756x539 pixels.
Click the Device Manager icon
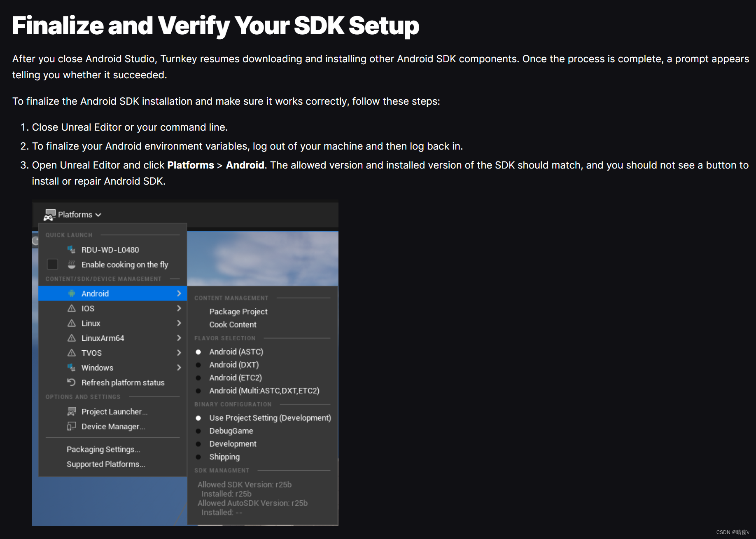72,426
